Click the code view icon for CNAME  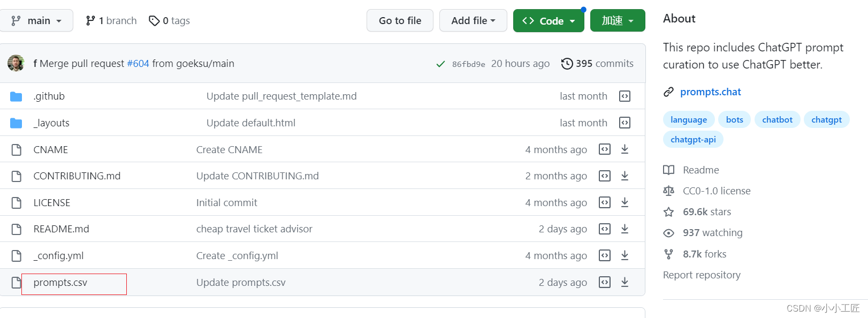[605, 149]
